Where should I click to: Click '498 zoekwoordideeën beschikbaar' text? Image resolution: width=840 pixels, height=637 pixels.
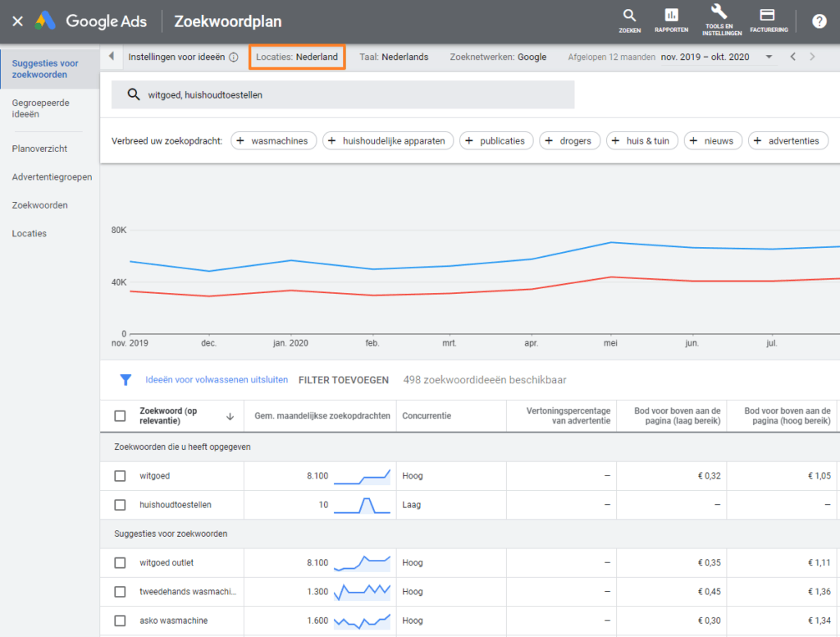(x=485, y=380)
